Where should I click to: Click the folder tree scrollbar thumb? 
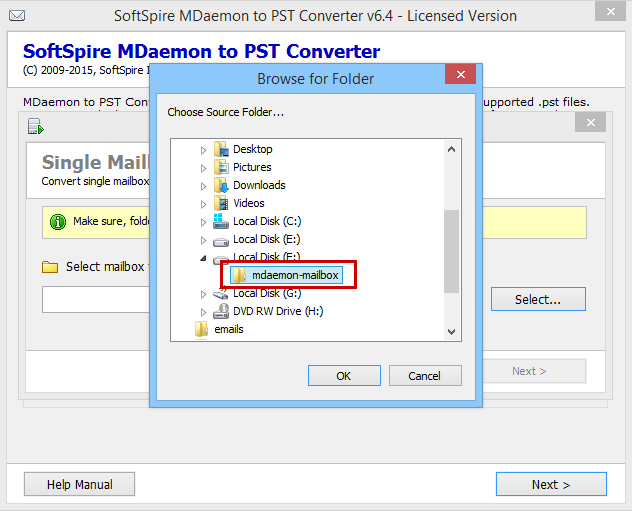point(451,251)
